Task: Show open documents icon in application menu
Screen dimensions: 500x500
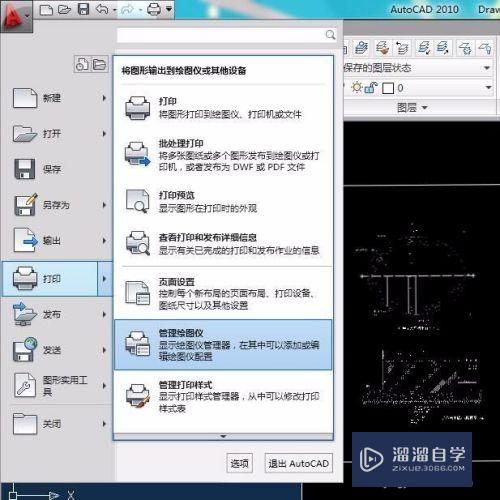Action: (x=100, y=64)
